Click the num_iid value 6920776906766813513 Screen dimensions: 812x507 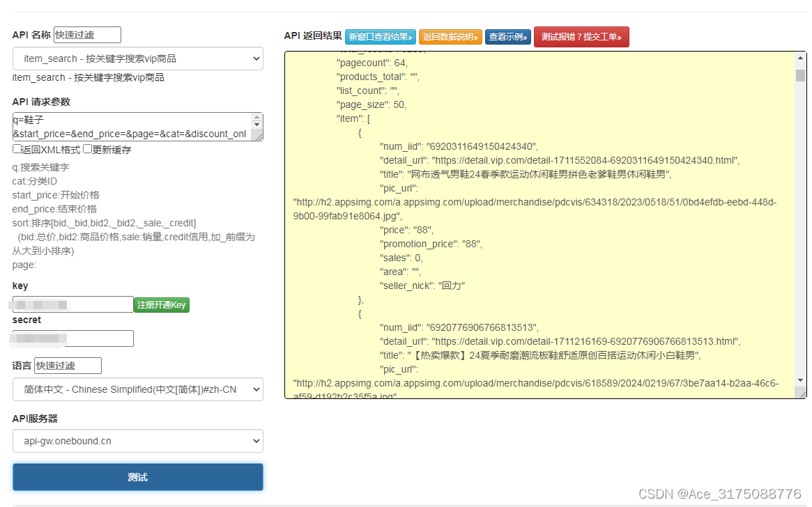pos(482,327)
